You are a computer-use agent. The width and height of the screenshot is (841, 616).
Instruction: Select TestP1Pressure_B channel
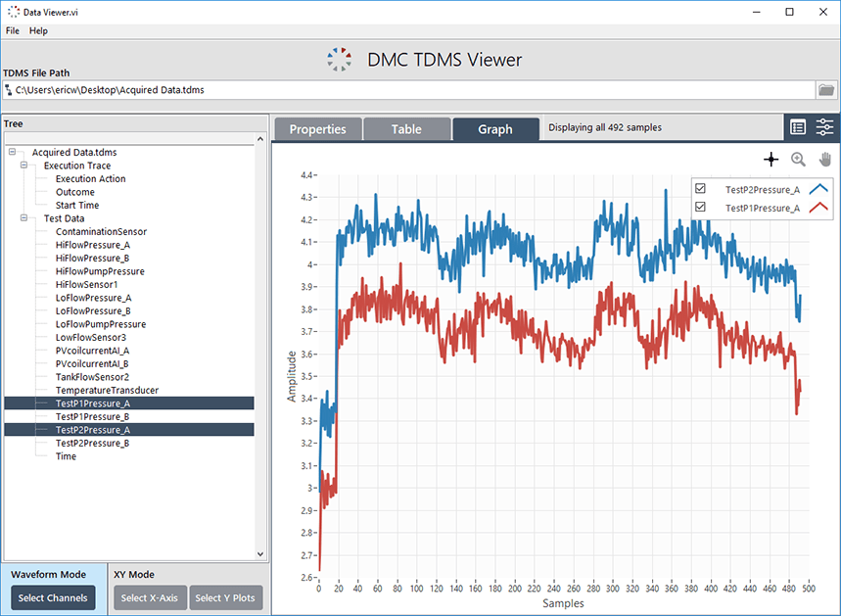(92, 416)
